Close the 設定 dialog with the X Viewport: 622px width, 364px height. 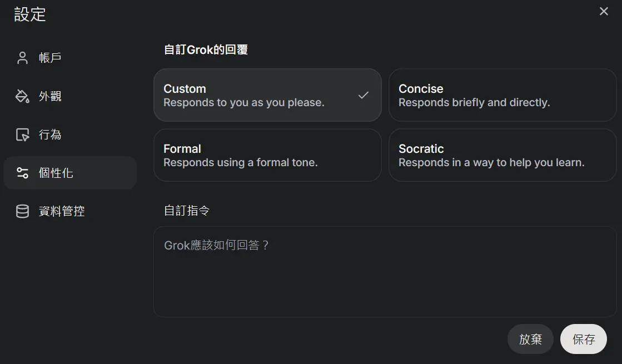pos(604,11)
